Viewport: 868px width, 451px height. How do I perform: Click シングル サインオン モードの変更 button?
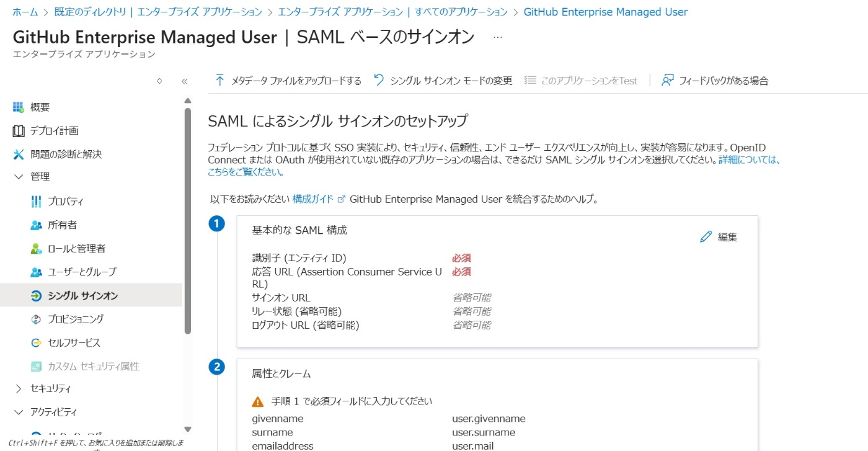pos(443,81)
